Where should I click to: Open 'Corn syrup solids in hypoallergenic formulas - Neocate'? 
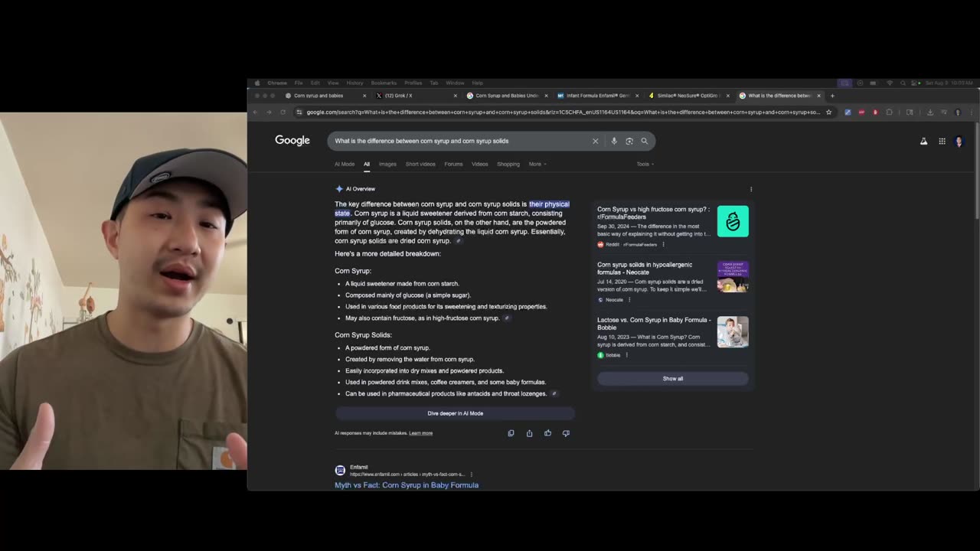click(645, 269)
